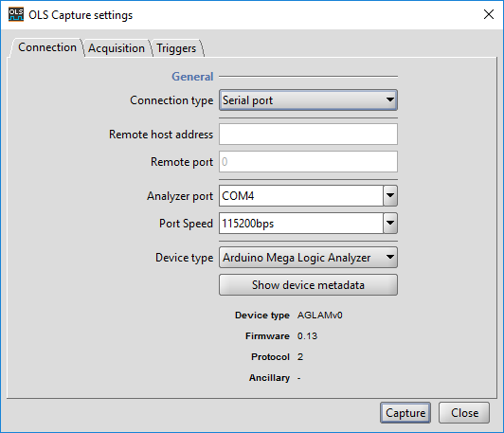Switch to the Acquisition tab
The width and height of the screenshot is (504, 433).
tap(117, 48)
